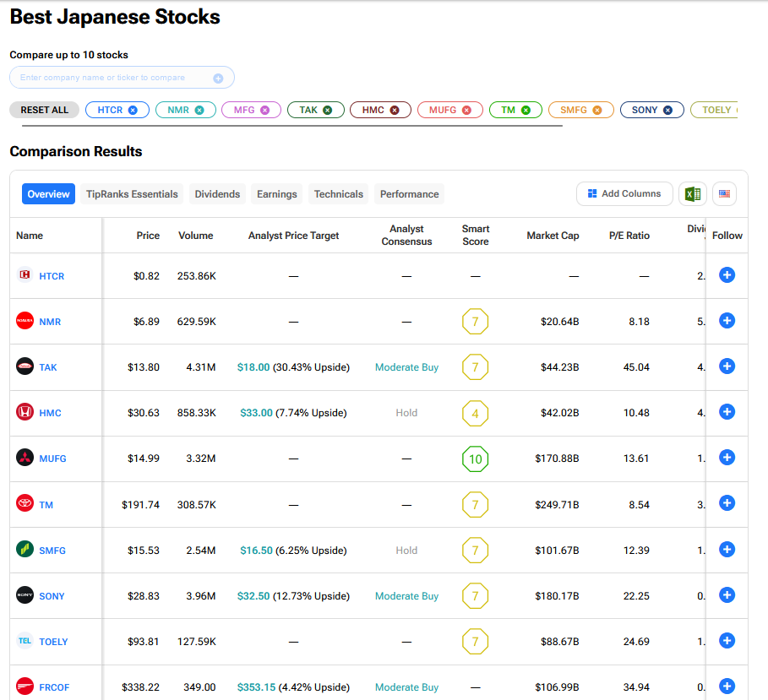The width and height of the screenshot is (768, 700).
Task: Toggle follow for TAK stock
Action: coord(727,366)
